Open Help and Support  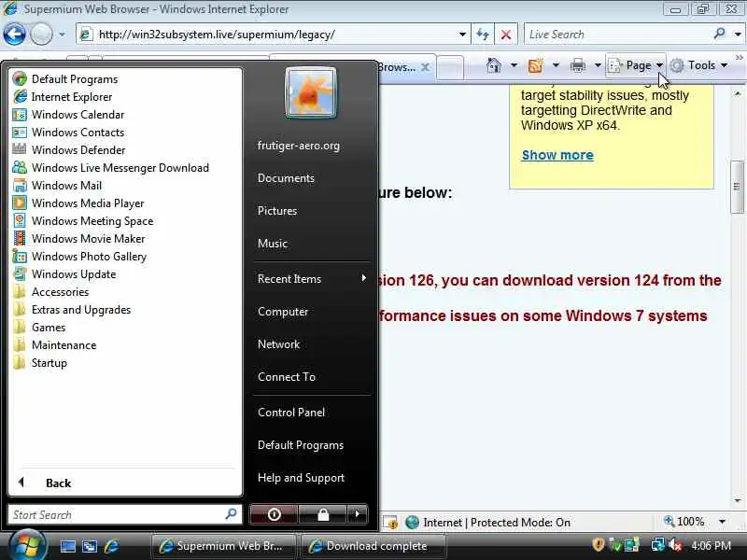pyautogui.click(x=301, y=478)
